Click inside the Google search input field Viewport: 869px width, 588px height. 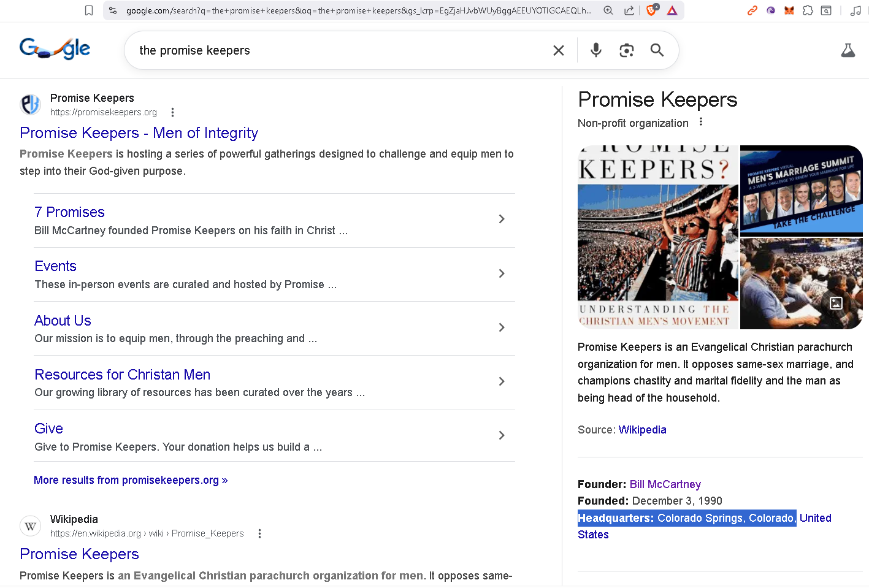tap(337, 50)
